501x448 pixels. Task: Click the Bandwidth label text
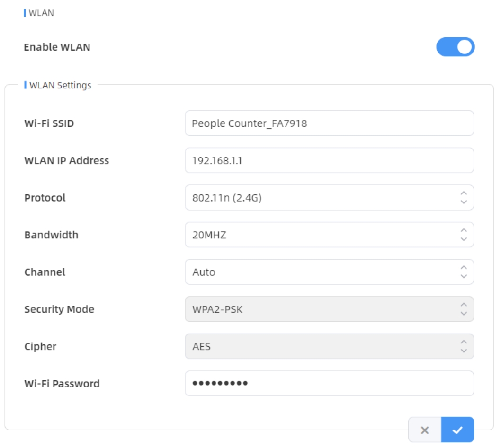point(51,235)
